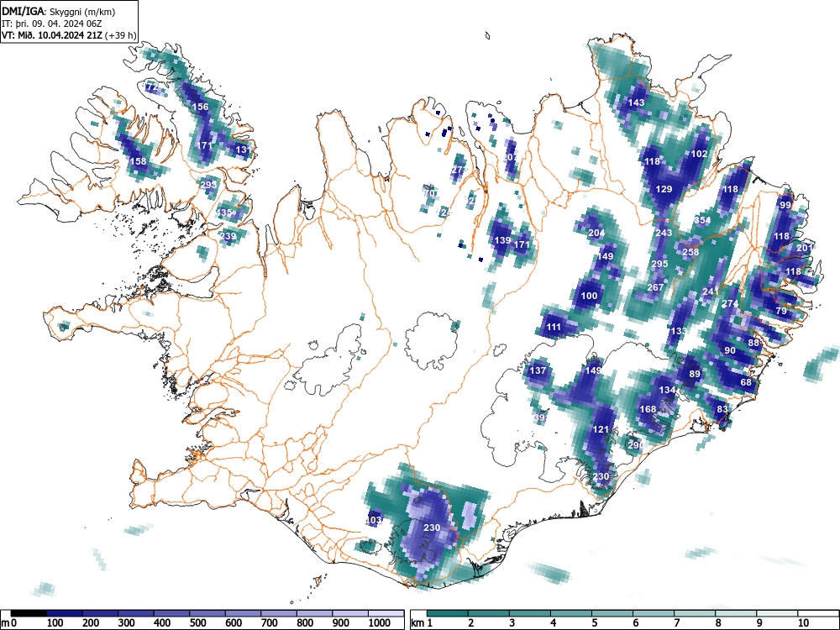
Task: Click the header text "DMI/IGA: Skyggni (m/km)"
Action: click(59, 11)
